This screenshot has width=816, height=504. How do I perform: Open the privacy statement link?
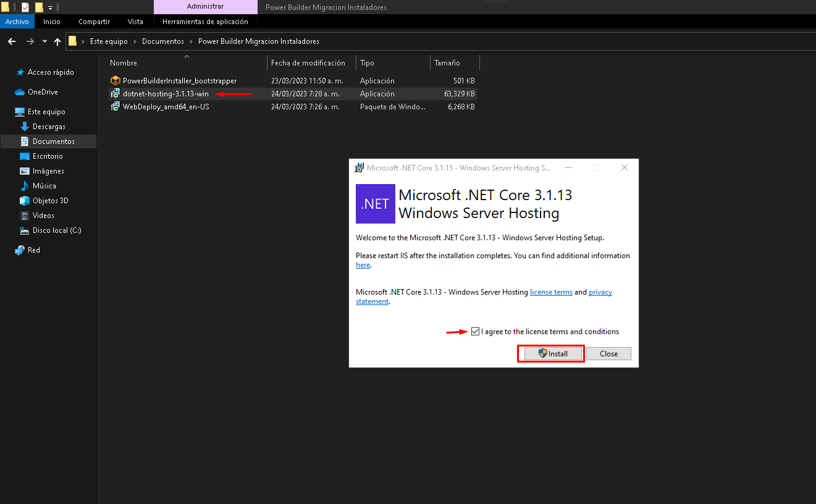click(600, 292)
